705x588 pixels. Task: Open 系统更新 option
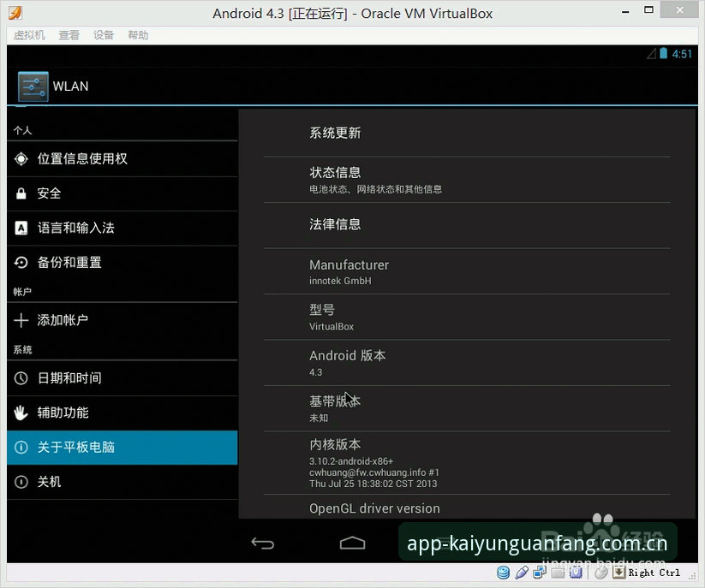click(x=467, y=134)
